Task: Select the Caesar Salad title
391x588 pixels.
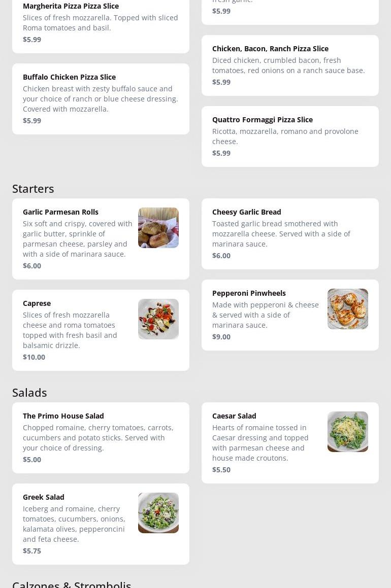Action: coord(234,416)
